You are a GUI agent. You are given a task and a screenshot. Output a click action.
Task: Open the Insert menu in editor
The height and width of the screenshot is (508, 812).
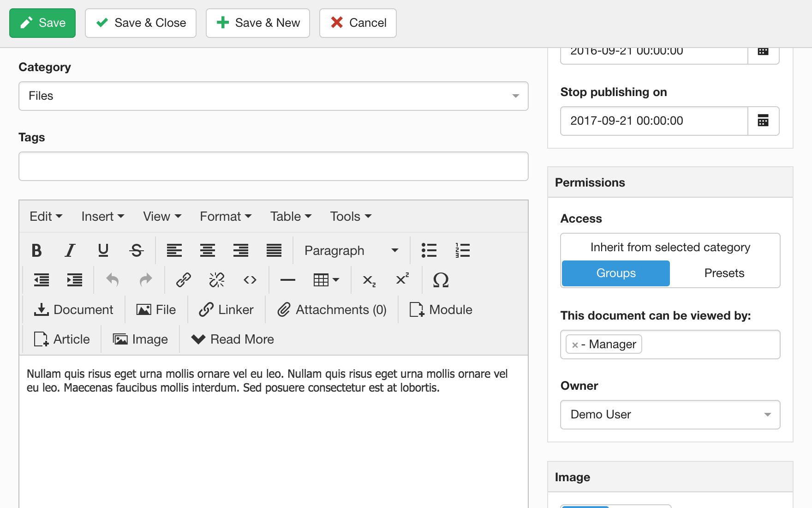(x=102, y=217)
